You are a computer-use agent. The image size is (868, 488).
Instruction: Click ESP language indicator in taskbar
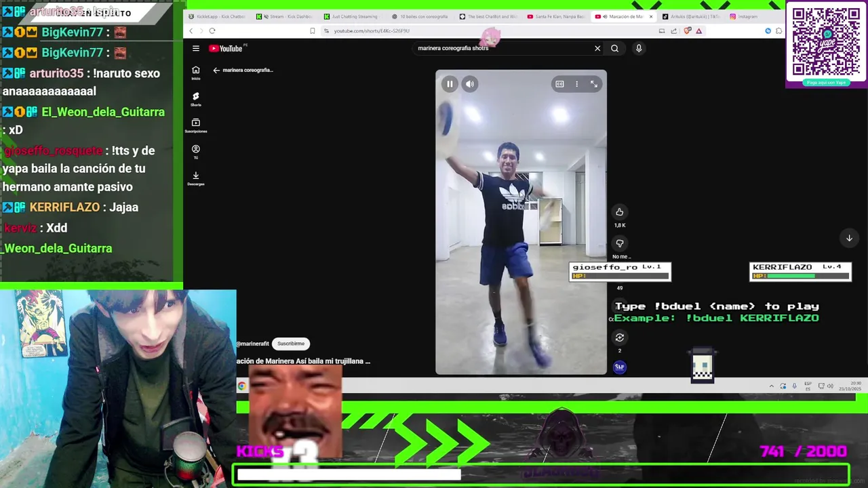coord(808,386)
